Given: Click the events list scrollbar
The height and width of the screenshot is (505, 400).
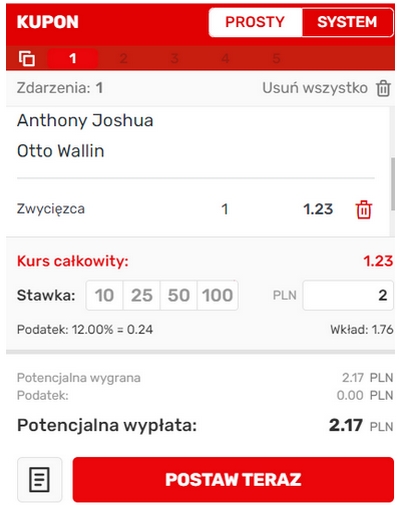Looking at the screenshot, I should click(x=394, y=183).
